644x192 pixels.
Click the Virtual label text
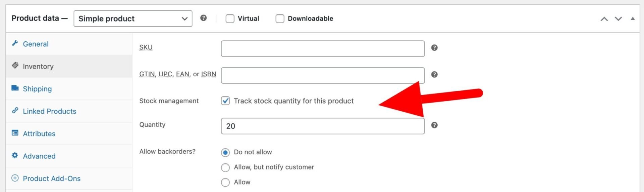(248, 18)
